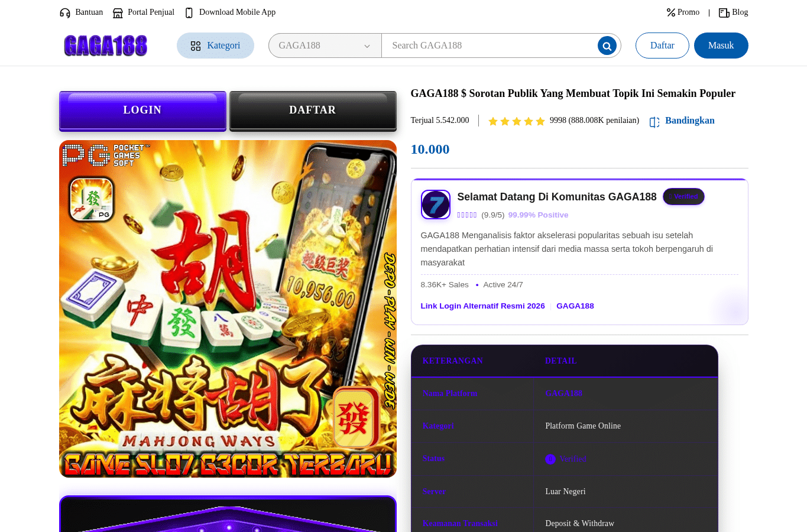Click the Portal Penjual store icon
The height and width of the screenshot is (532, 807).
[118, 13]
